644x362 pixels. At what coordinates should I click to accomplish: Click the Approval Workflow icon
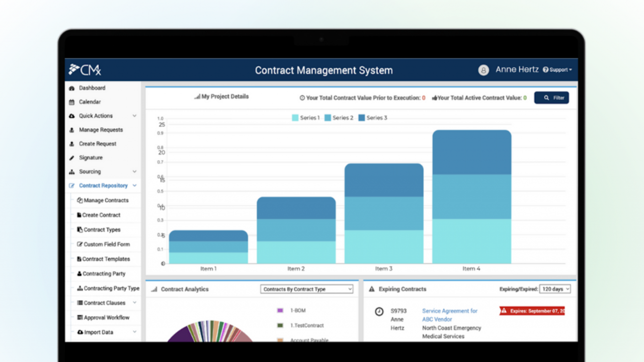pos(79,318)
